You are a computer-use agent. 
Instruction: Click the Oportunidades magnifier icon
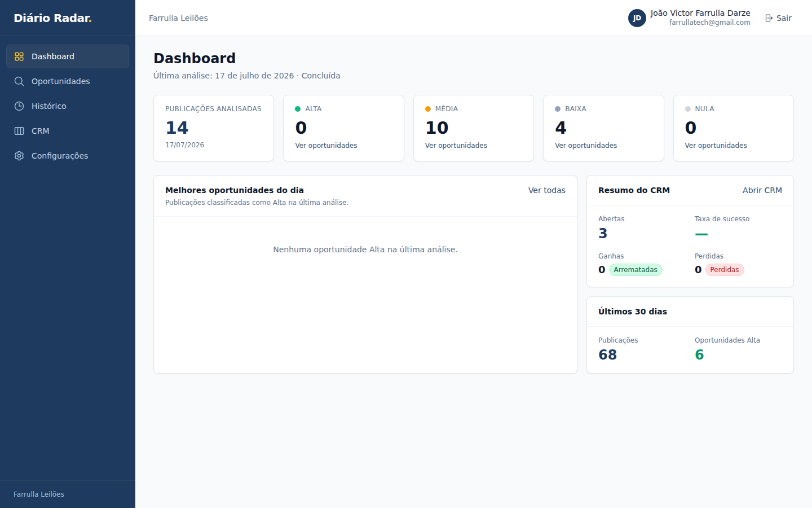[19, 81]
